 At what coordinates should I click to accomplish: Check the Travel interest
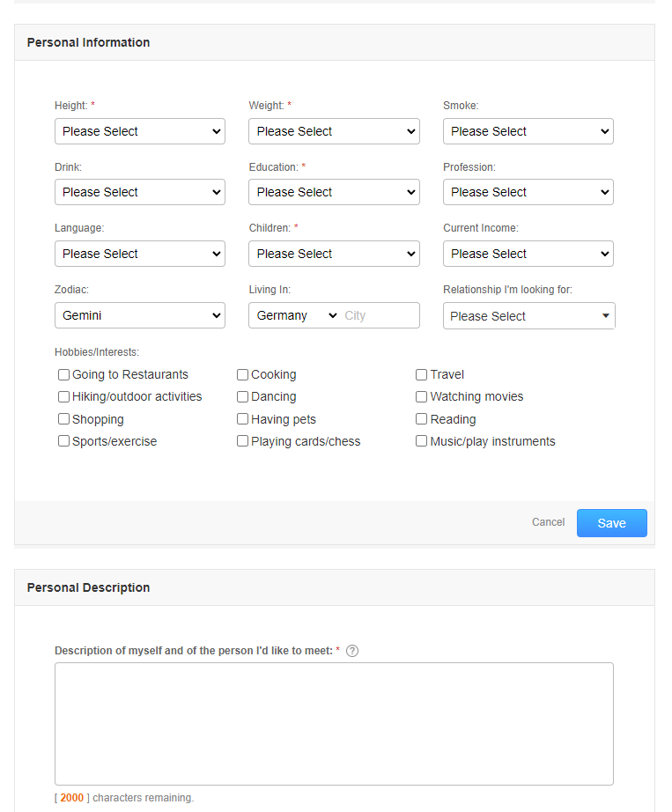(421, 374)
